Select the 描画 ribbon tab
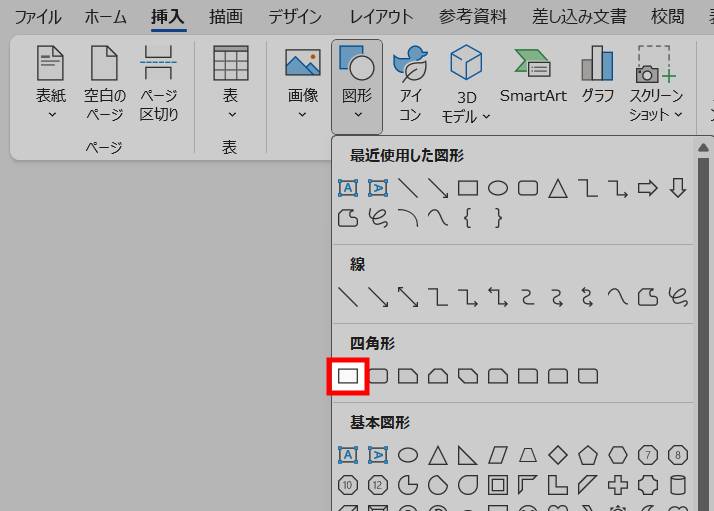The height and width of the screenshot is (511, 714). 225,17
